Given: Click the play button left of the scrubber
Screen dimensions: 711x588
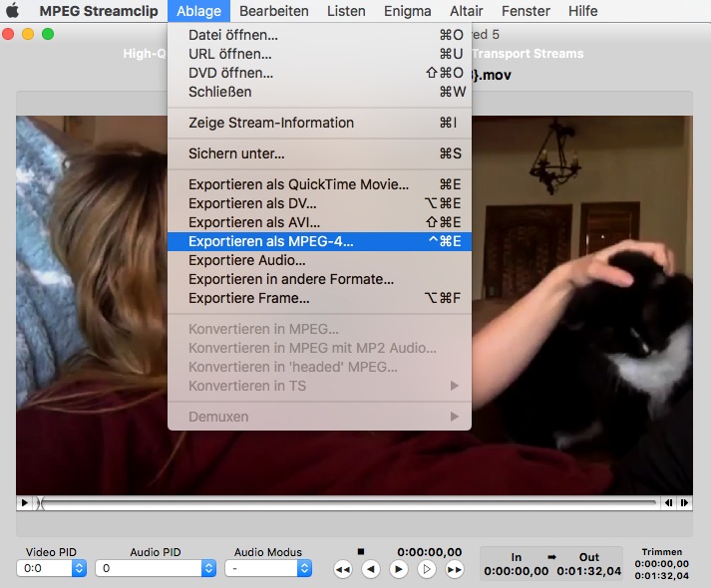Looking at the screenshot, I should tap(24, 503).
